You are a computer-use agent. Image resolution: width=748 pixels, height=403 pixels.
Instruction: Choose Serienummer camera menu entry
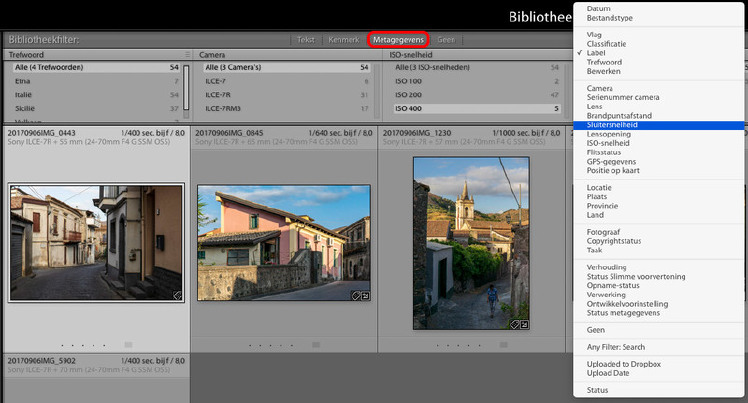[623, 97]
